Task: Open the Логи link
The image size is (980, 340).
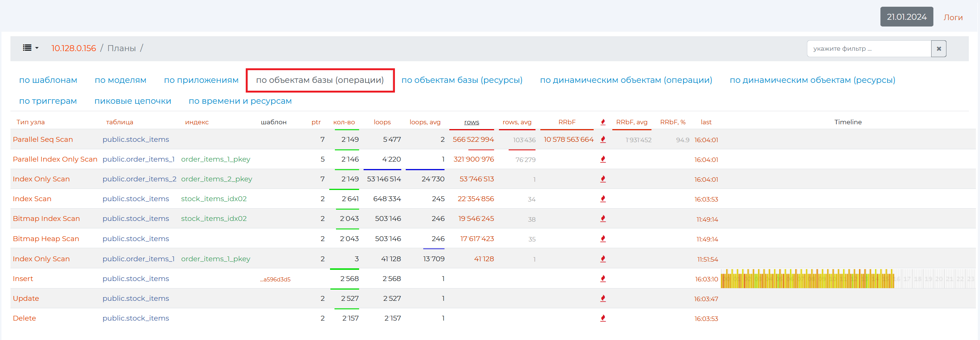Action: 953,17
